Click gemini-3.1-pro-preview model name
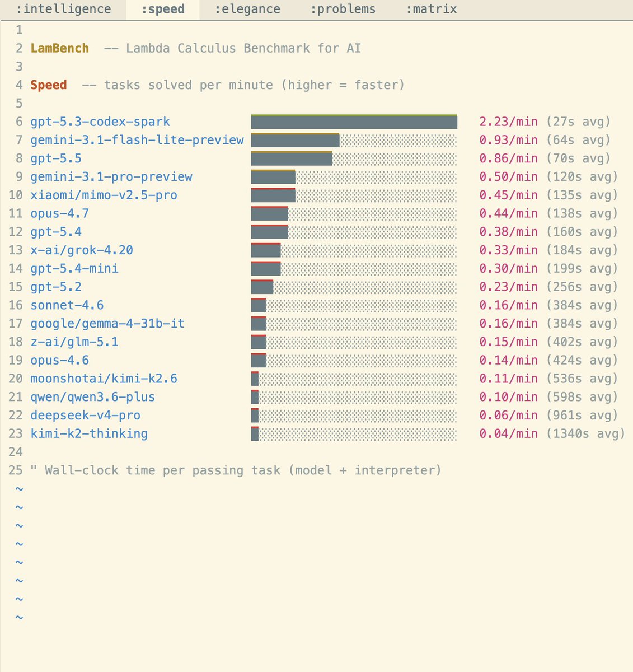Image resolution: width=633 pixels, height=672 pixels. (x=111, y=177)
